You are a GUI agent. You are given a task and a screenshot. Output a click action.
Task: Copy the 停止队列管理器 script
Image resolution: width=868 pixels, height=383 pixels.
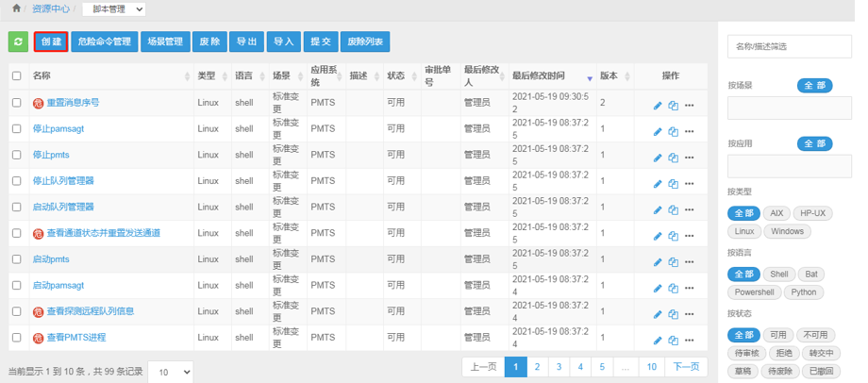[673, 184]
